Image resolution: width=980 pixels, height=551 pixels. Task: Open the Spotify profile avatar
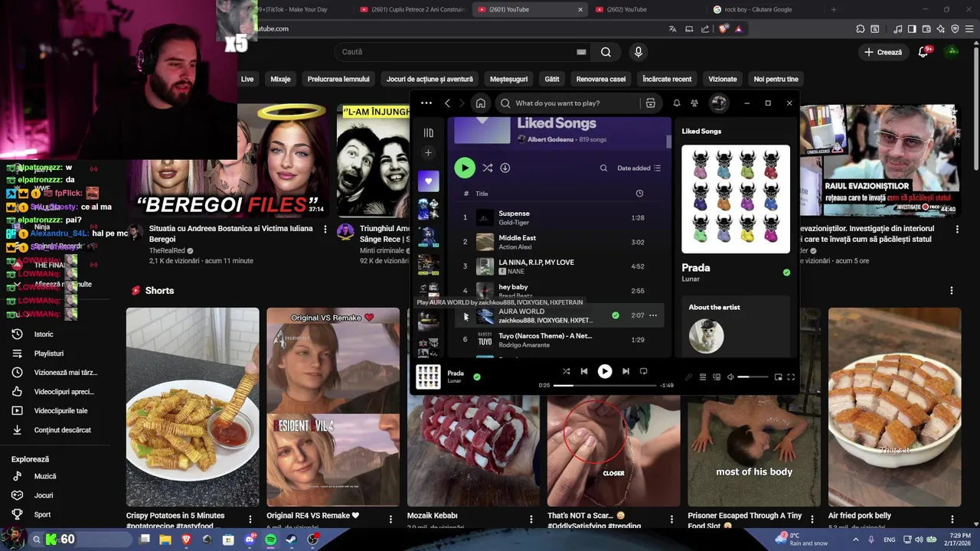point(718,103)
